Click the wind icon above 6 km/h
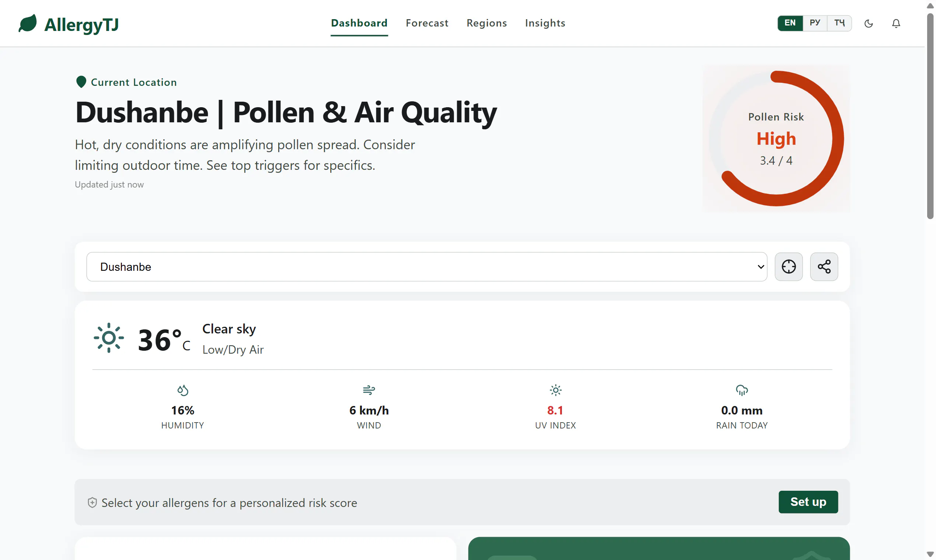936x560 pixels. point(369,390)
